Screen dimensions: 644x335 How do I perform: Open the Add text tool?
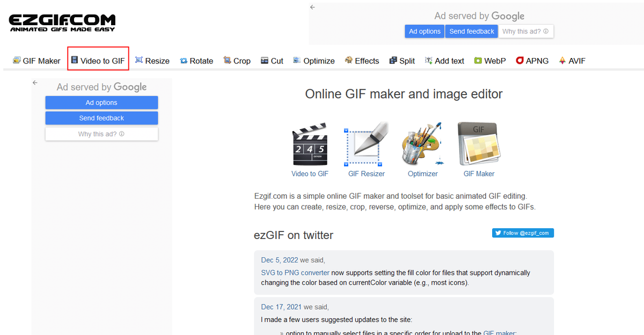(x=444, y=61)
